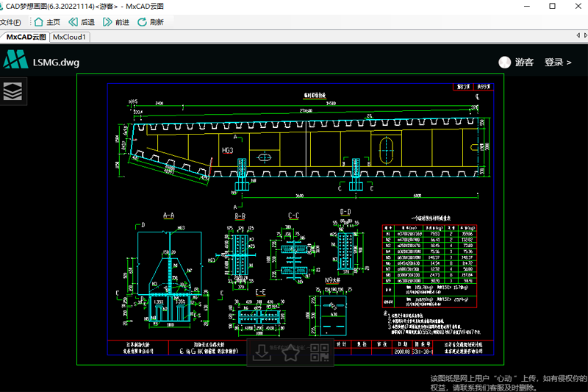
Task: Click the guest user avatar
Action: click(x=504, y=63)
